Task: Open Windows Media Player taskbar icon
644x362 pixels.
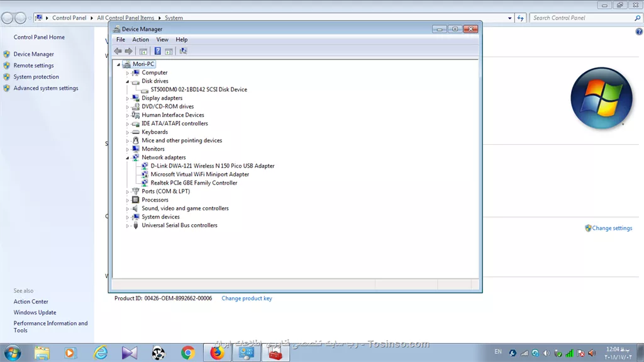Action: point(70,353)
